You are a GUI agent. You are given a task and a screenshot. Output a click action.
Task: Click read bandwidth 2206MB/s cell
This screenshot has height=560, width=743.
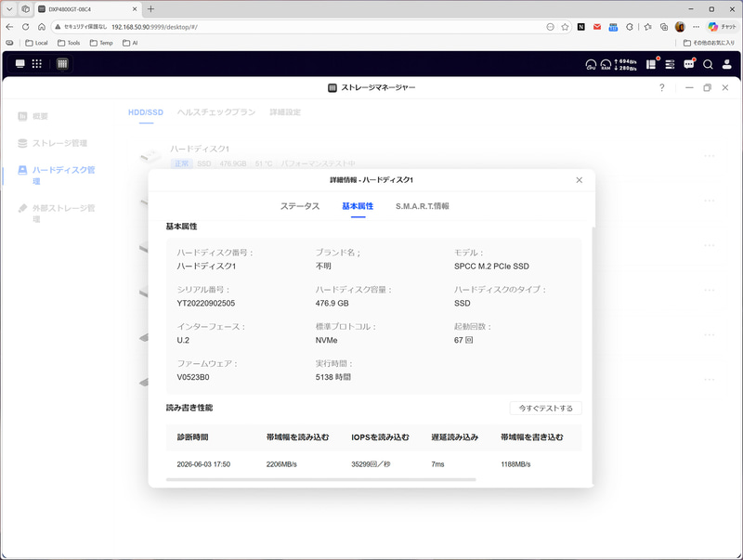click(281, 464)
